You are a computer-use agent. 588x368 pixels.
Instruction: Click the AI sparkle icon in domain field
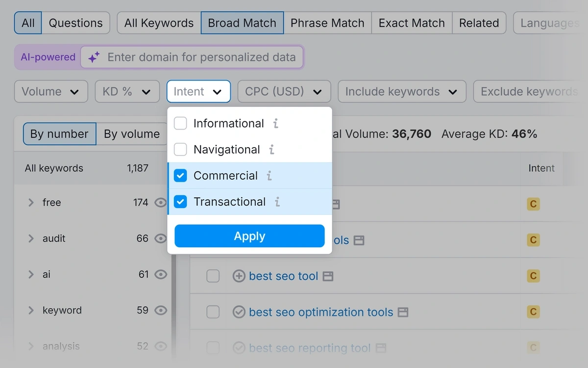94,57
